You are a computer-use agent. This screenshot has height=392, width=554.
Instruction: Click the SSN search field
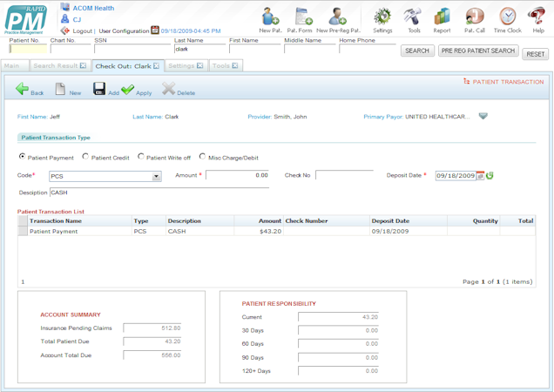coord(132,49)
